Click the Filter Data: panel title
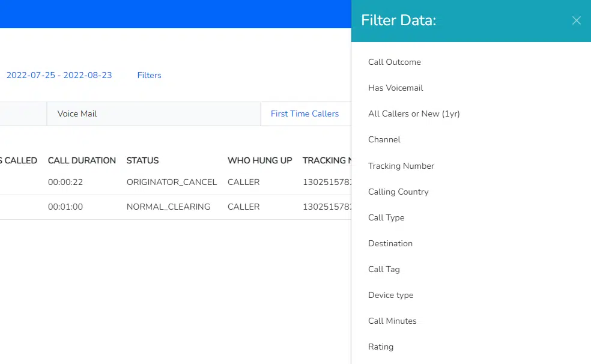The width and height of the screenshot is (591, 364). coord(398,20)
